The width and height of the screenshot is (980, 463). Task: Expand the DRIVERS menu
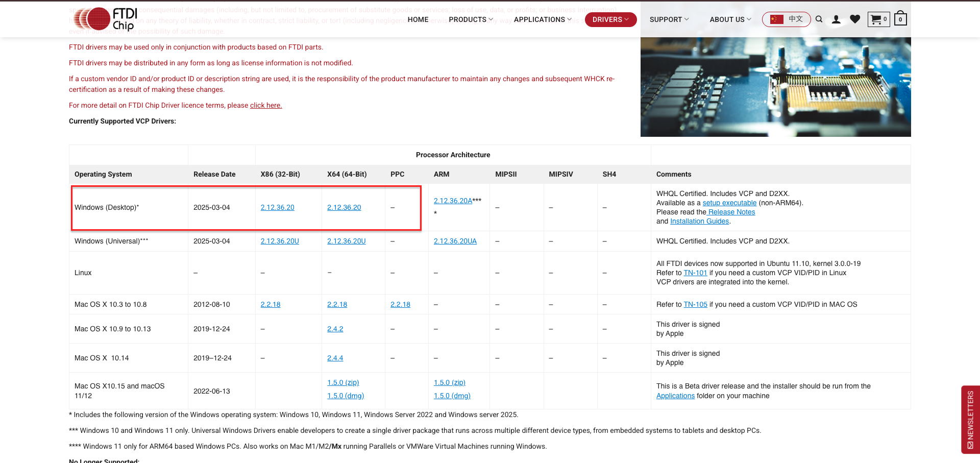tap(610, 19)
